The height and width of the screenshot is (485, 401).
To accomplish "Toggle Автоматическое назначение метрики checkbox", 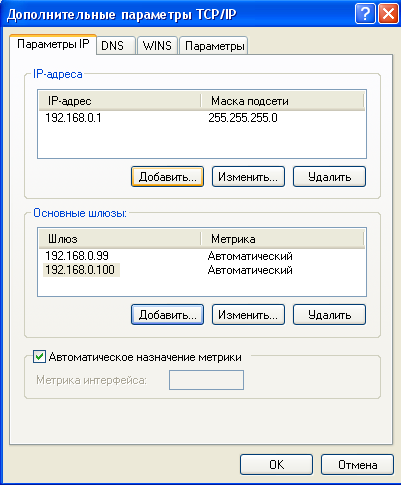I will [39, 357].
